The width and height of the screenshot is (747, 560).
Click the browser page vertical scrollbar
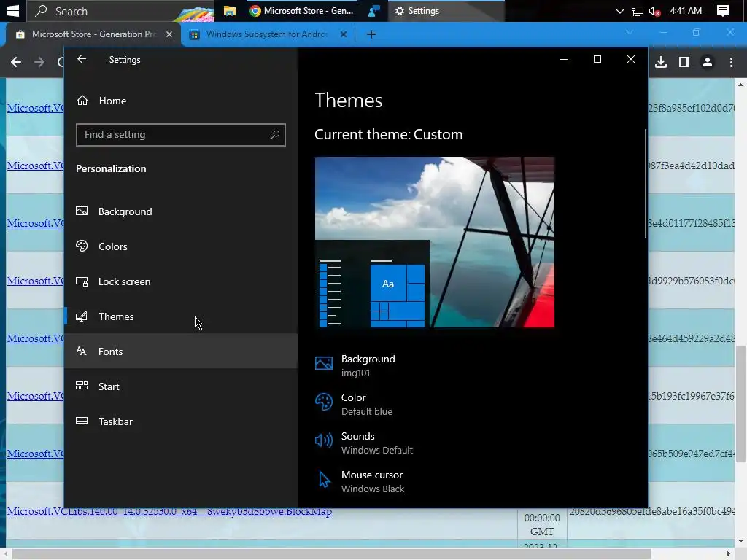740,404
